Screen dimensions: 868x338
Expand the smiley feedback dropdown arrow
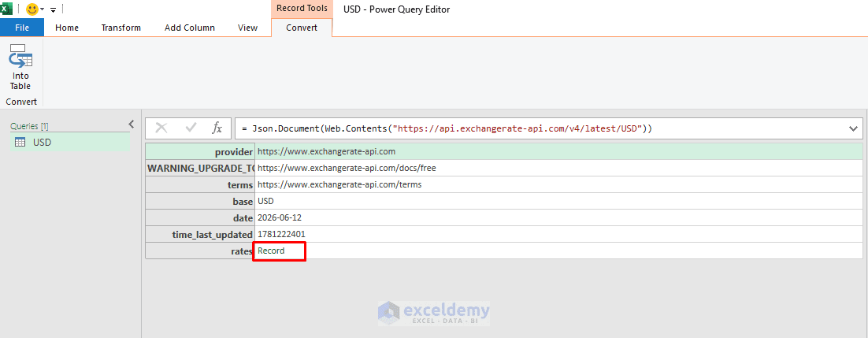pyautogui.click(x=43, y=9)
